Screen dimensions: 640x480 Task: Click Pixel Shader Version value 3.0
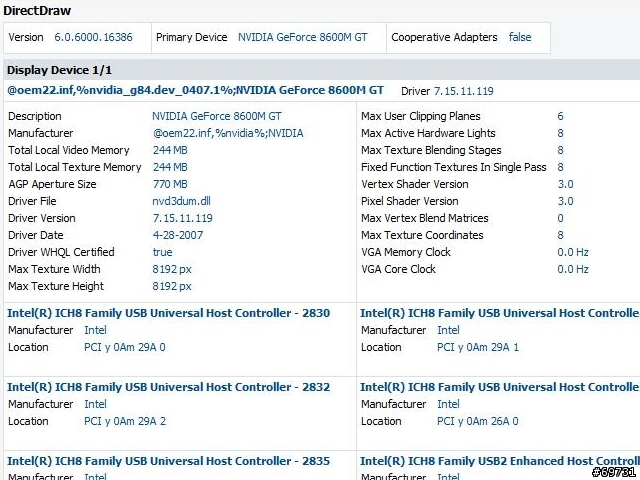[x=566, y=201]
